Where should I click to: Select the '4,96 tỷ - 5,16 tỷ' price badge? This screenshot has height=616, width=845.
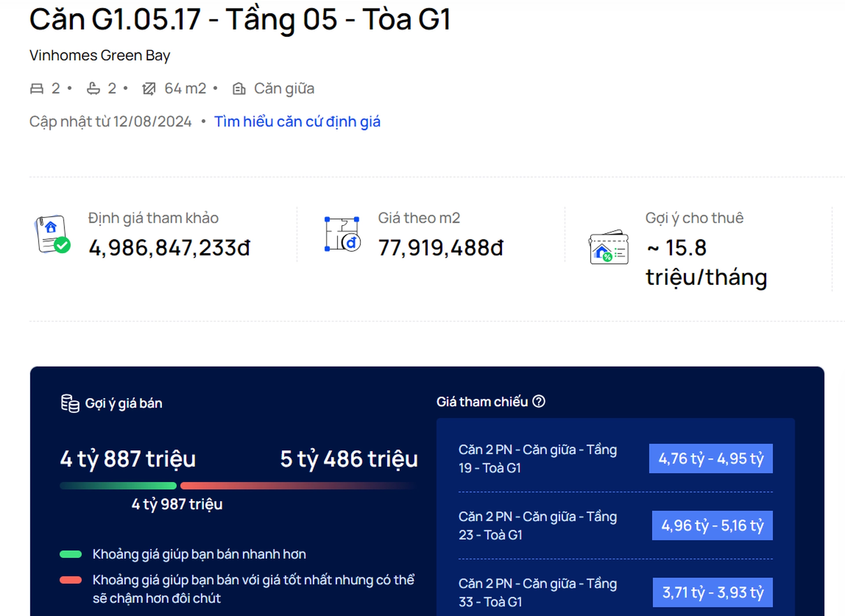712,525
